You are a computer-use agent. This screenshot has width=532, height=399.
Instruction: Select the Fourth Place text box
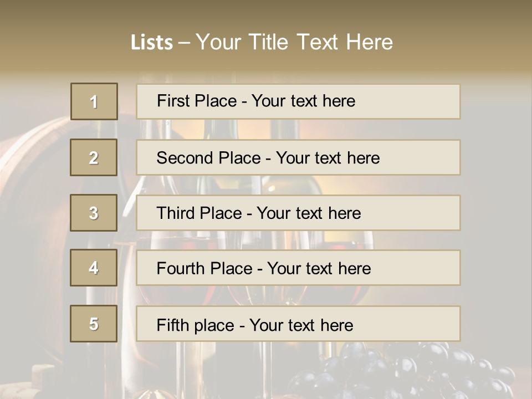(x=298, y=268)
